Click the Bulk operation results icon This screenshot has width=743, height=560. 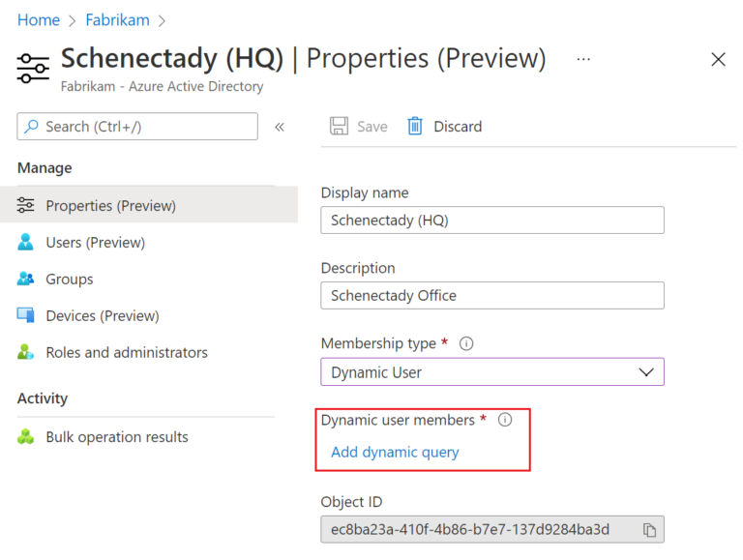pos(26,437)
